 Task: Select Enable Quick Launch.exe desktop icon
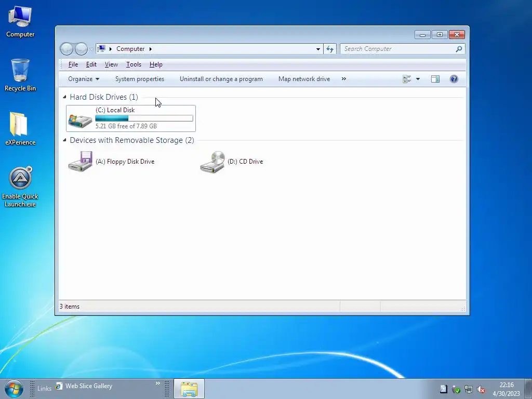(20, 187)
